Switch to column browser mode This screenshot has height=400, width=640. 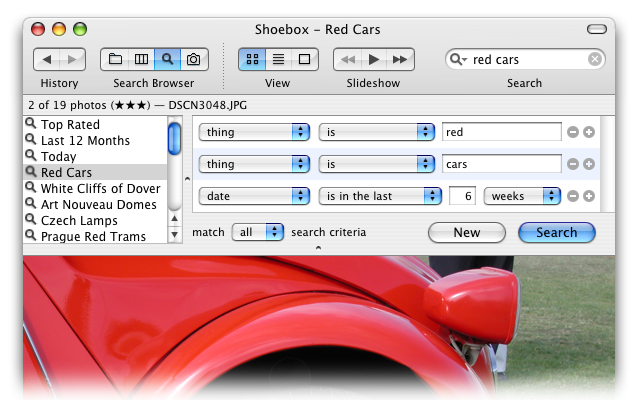[141, 60]
